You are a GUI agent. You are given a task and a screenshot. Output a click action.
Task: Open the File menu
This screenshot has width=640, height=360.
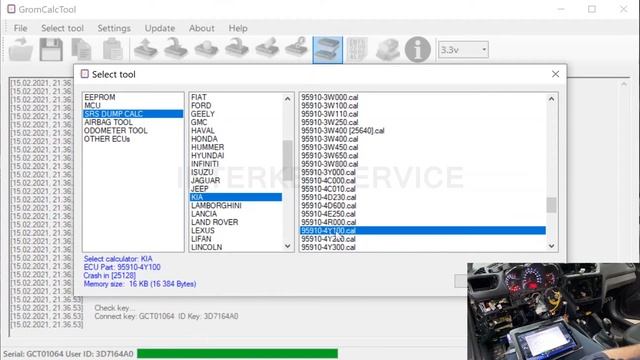(20, 28)
